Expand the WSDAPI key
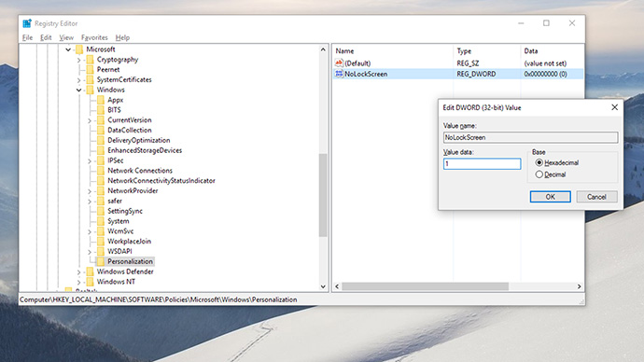This screenshot has height=362, width=644. pos(90,252)
